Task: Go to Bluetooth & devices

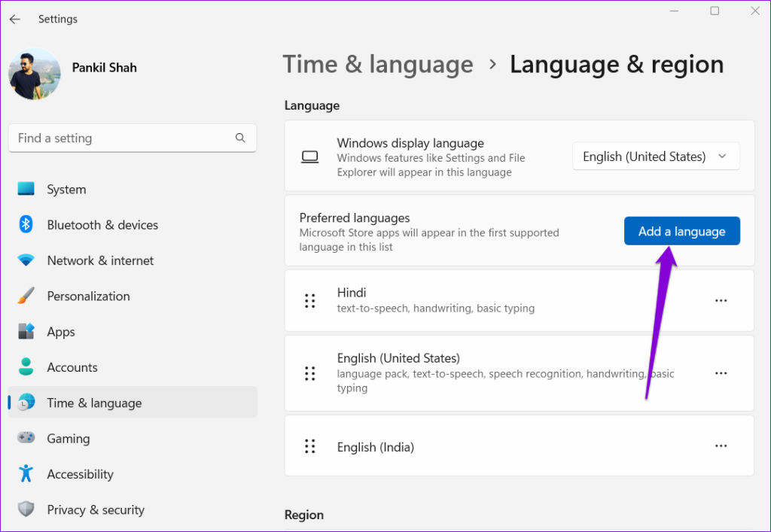Action: point(133,224)
